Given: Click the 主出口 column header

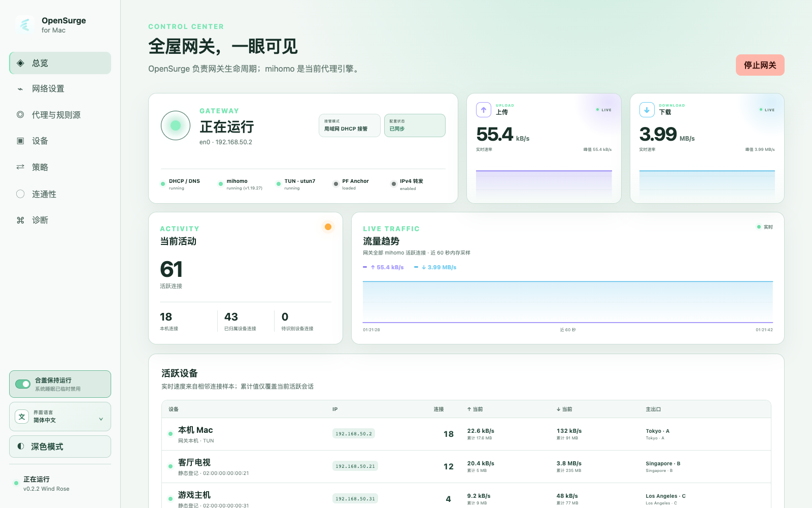Looking at the screenshot, I should pos(653,409).
